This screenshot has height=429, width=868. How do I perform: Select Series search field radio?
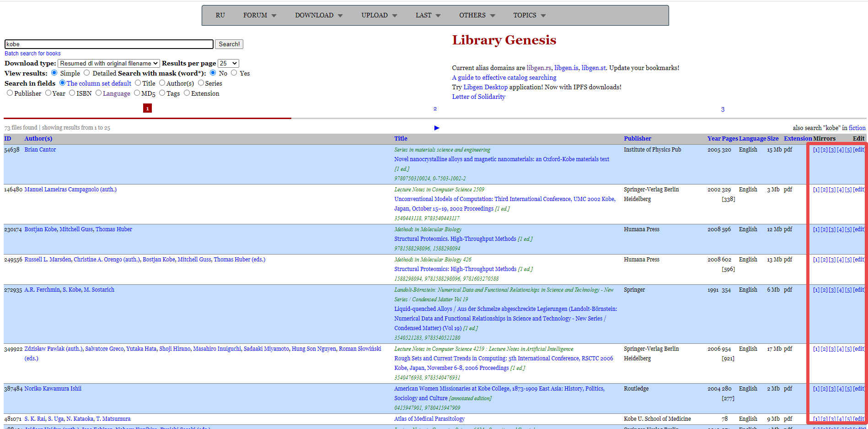[201, 83]
